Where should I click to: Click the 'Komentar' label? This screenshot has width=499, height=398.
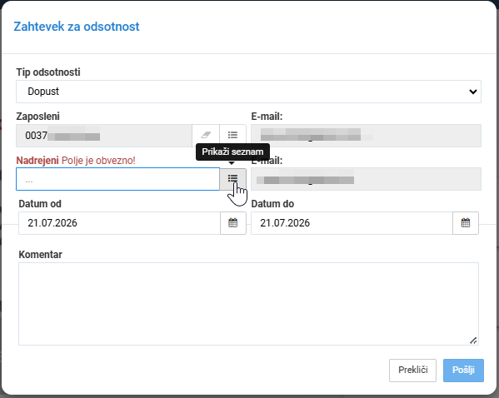click(x=40, y=254)
